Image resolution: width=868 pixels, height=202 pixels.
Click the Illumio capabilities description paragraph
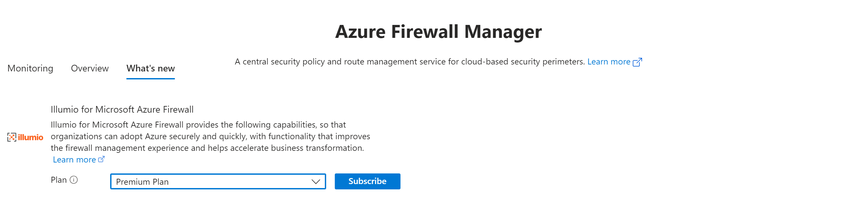click(x=210, y=136)
